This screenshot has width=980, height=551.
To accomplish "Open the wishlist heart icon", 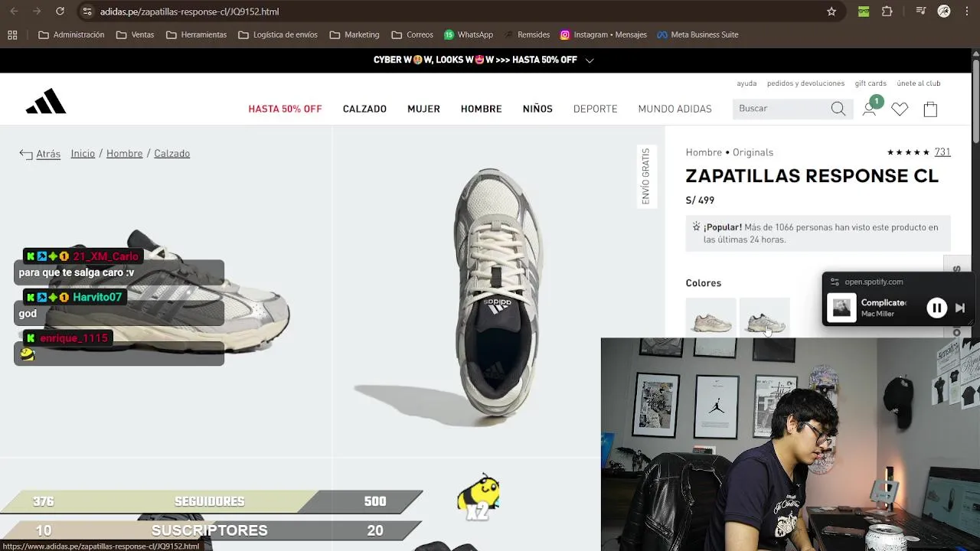I will (x=900, y=109).
